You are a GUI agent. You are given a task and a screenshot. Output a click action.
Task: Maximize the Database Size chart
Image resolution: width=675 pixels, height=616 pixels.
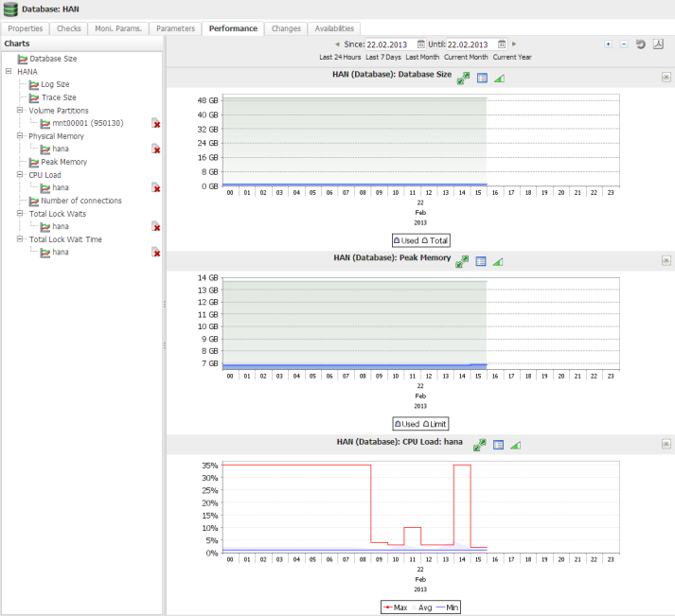tap(463, 78)
